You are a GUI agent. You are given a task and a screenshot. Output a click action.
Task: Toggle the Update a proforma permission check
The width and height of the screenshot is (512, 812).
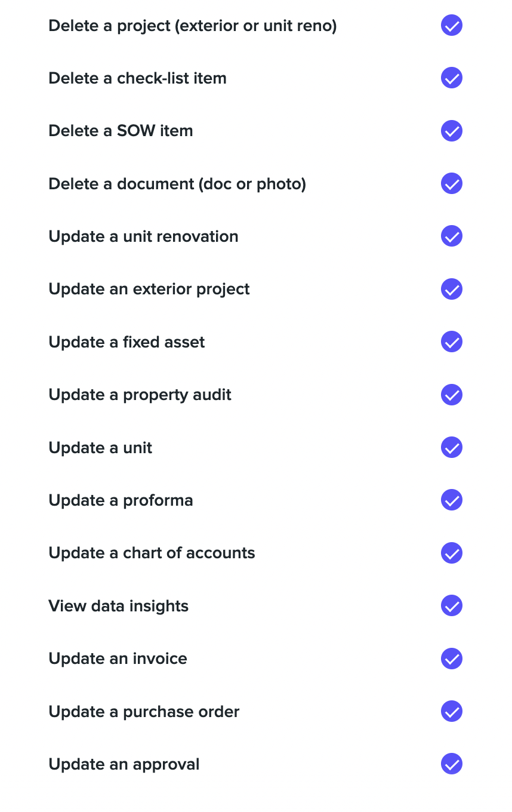click(x=452, y=500)
